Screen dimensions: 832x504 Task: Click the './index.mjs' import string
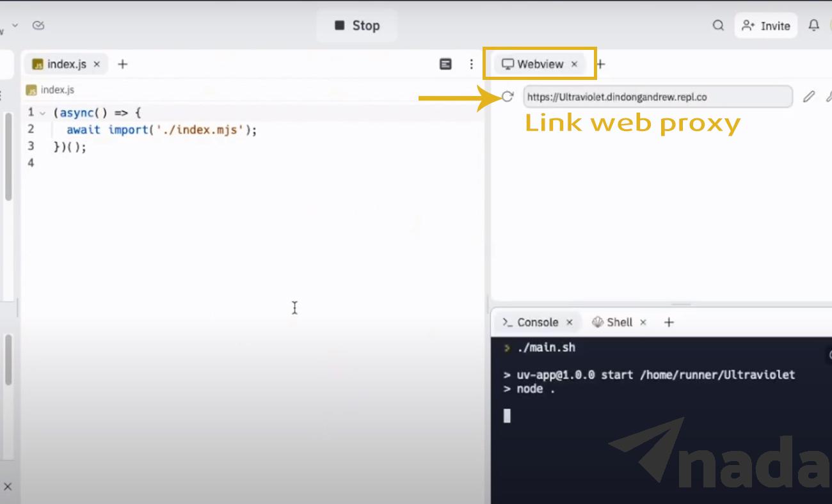click(201, 130)
